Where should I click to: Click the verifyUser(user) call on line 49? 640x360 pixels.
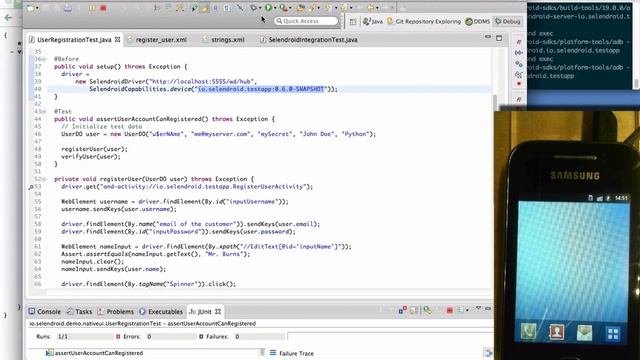(x=91, y=157)
